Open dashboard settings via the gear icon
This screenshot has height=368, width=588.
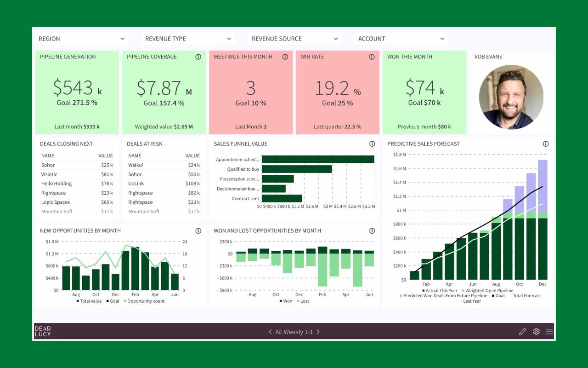(x=536, y=331)
